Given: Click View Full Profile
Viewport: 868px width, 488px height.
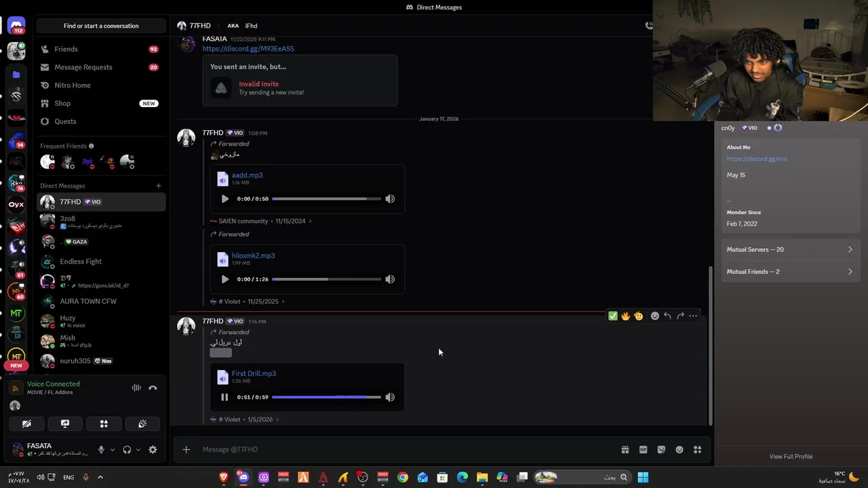Looking at the screenshot, I should 791,456.
